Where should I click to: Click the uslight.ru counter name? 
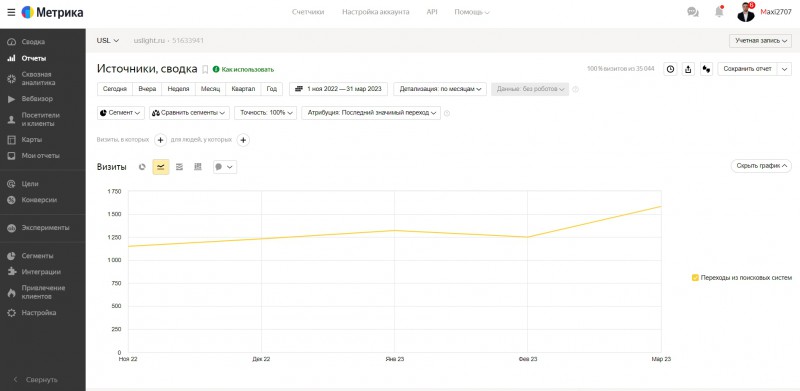(x=149, y=40)
